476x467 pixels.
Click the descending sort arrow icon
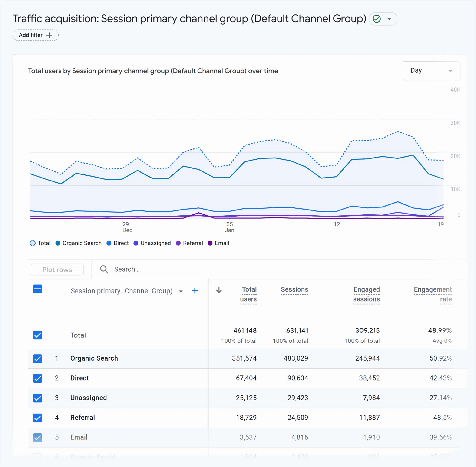[x=219, y=290]
